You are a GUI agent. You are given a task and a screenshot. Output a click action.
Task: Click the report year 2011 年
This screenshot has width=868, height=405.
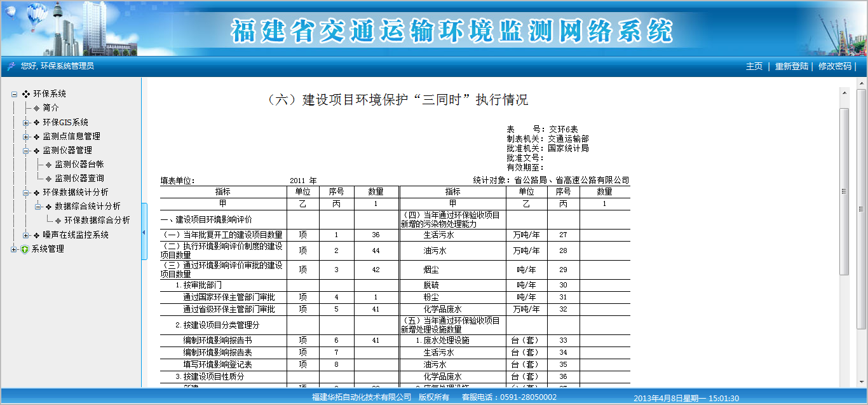click(x=303, y=181)
